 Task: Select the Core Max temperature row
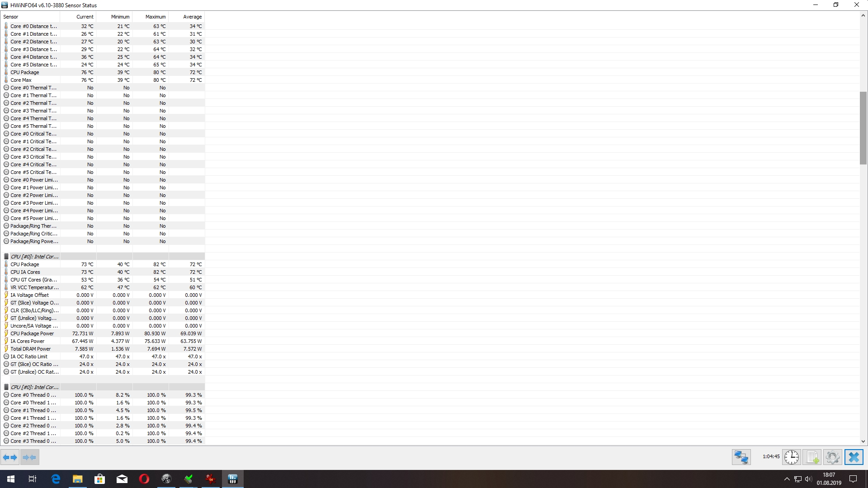point(21,80)
